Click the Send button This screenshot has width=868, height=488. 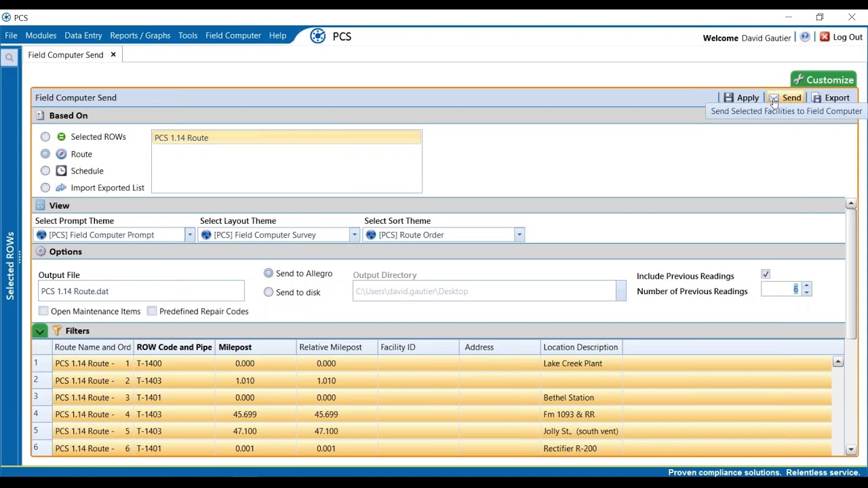pos(786,98)
